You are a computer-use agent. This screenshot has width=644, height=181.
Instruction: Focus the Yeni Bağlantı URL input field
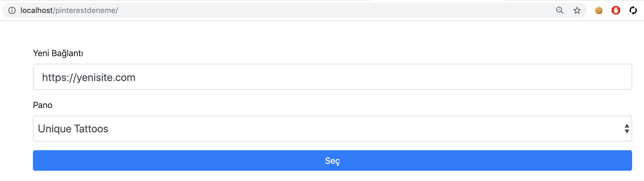pyautogui.click(x=333, y=77)
